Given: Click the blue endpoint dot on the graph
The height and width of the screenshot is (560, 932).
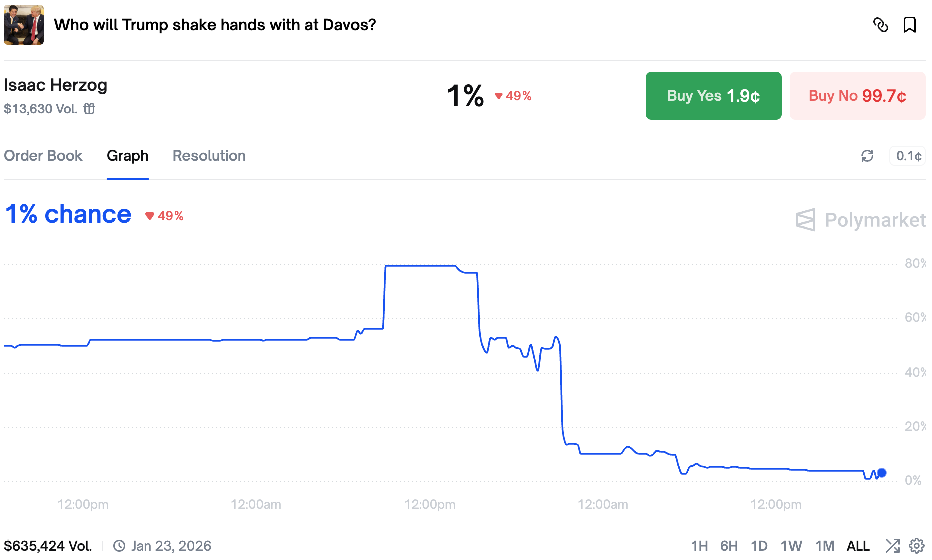Looking at the screenshot, I should 882,473.
